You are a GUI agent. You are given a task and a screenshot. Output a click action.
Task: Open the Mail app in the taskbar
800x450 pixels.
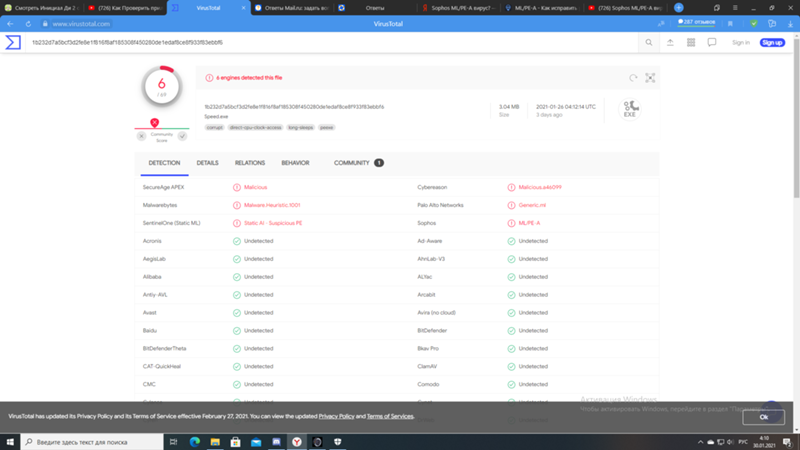[x=256, y=442]
